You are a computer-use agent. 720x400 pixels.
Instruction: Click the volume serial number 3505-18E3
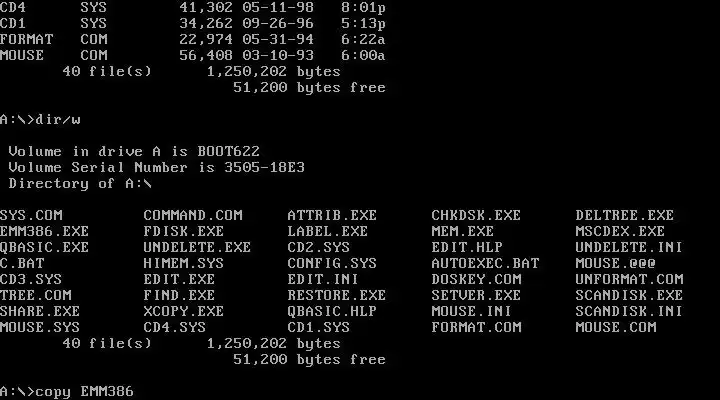pyautogui.click(x=264, y=167)
